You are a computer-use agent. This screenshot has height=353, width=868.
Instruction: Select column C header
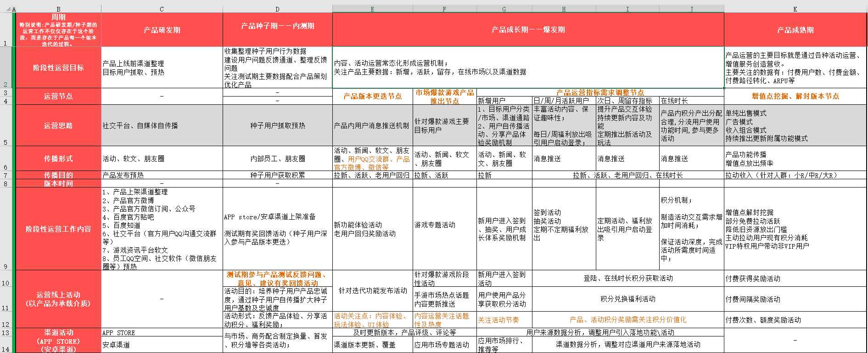(162, 9)
